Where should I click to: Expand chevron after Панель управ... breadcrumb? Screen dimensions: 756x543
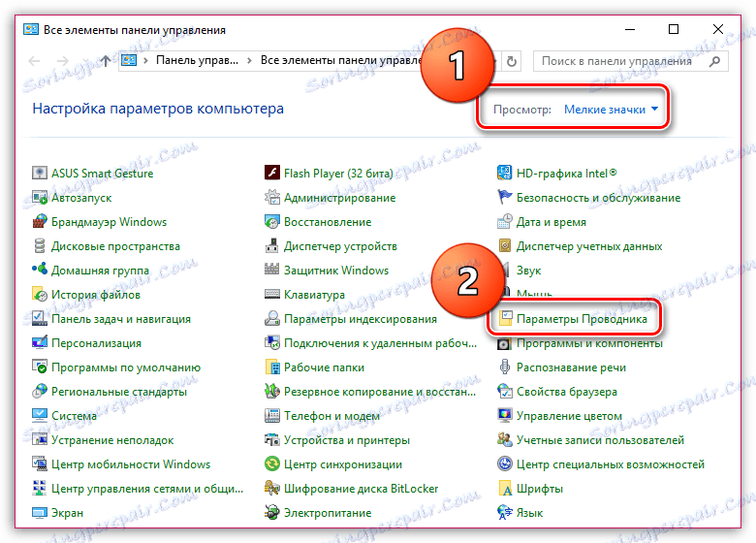pos(249,61)
